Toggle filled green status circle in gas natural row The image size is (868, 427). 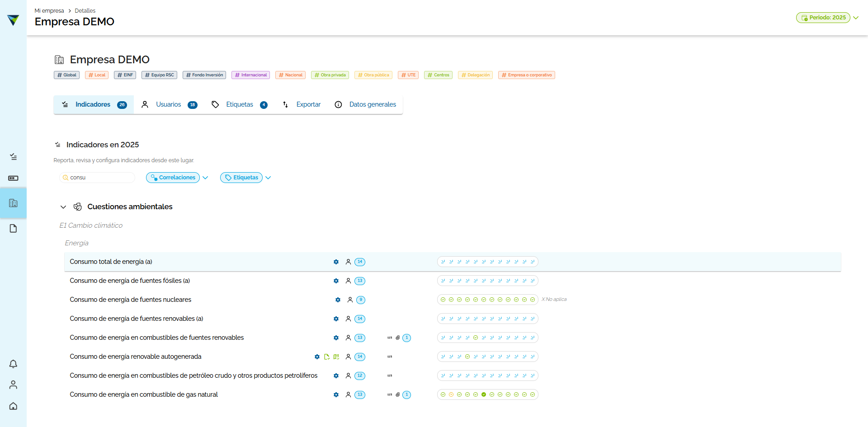[484, 394]
